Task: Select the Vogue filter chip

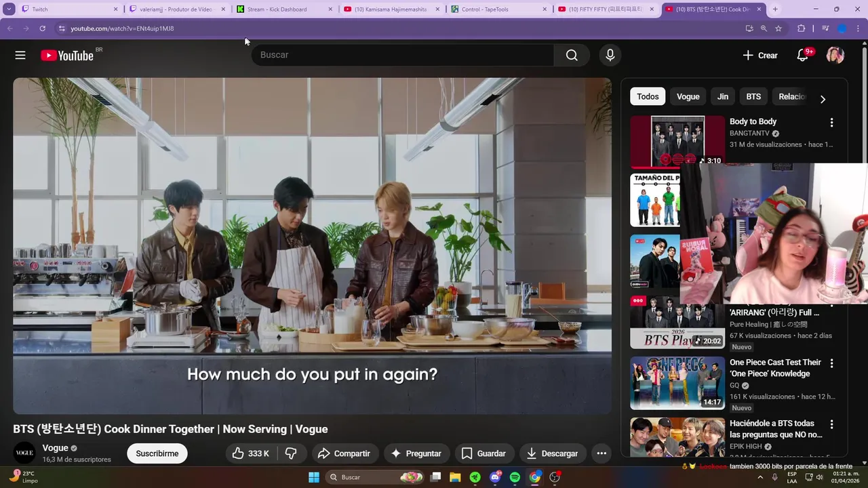Action: (x=688, y=96)
